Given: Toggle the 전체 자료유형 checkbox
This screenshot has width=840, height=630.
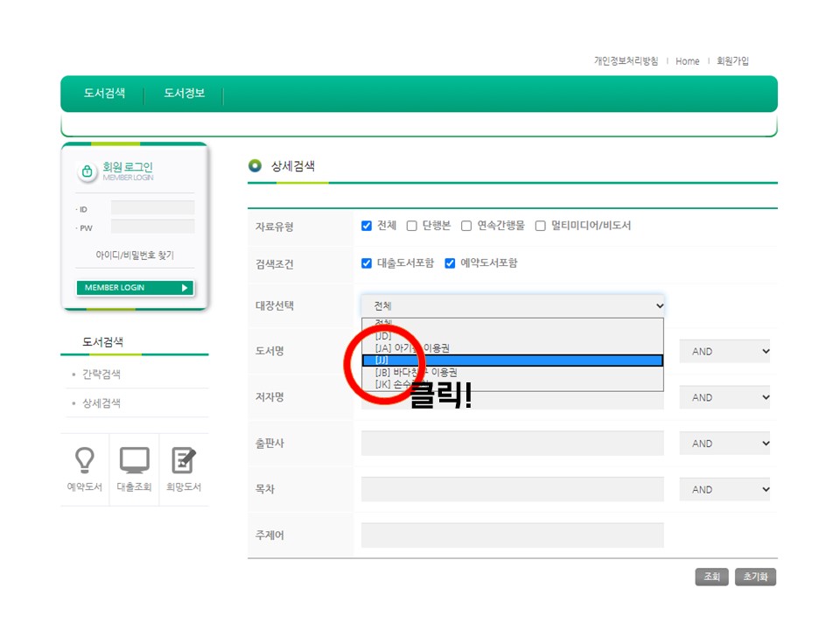Looking at the screenshot, I should pyautogui.click(x=367, y=226).
